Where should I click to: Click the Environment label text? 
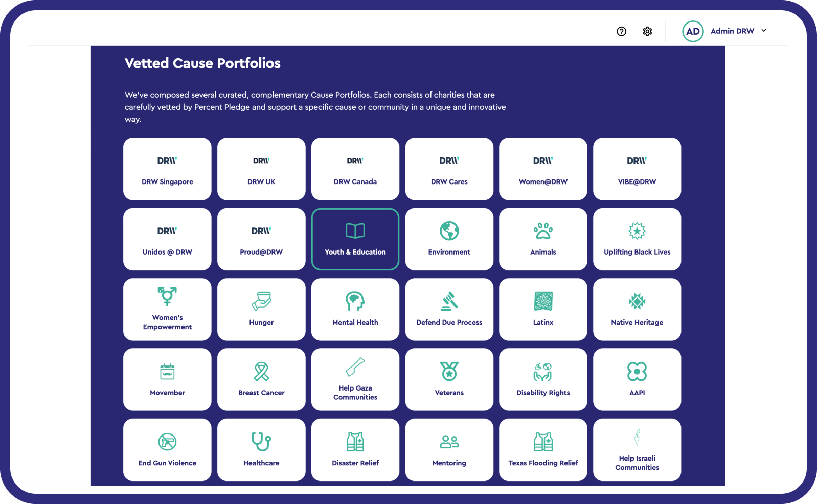pyautogui.click(x=449, y=252)
